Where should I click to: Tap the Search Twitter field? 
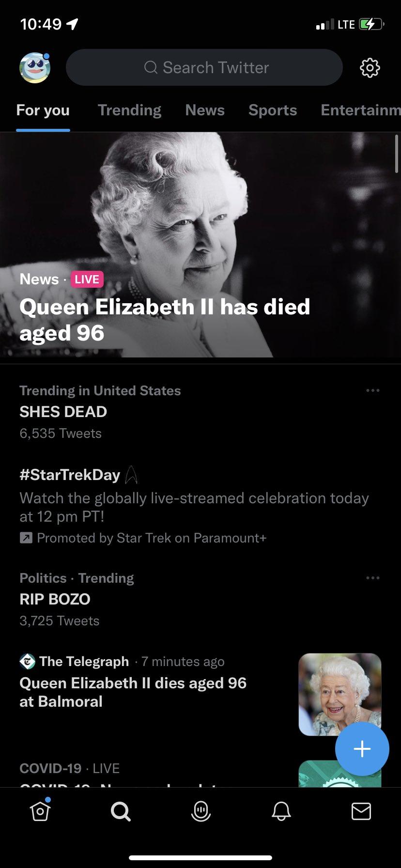pyautogui.click(x=204, y=67)
